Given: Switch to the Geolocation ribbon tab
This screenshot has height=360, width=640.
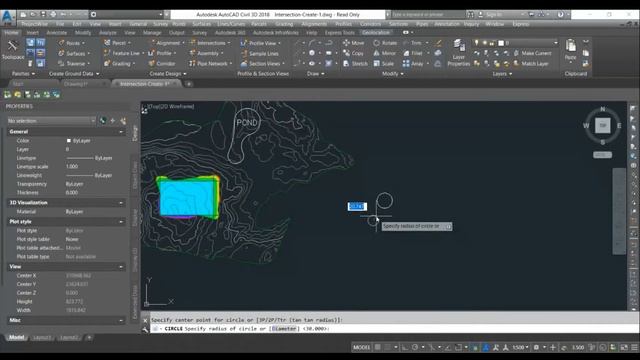Looking at the screenshot, I should [x=376, y=33].
